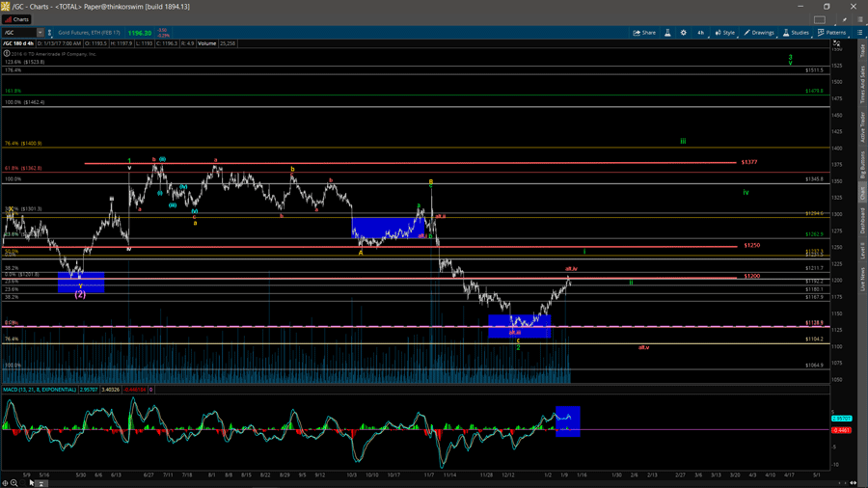Screen dimensions: 868x488
Task: Click the Share chart button
Action: click(644, 33)
